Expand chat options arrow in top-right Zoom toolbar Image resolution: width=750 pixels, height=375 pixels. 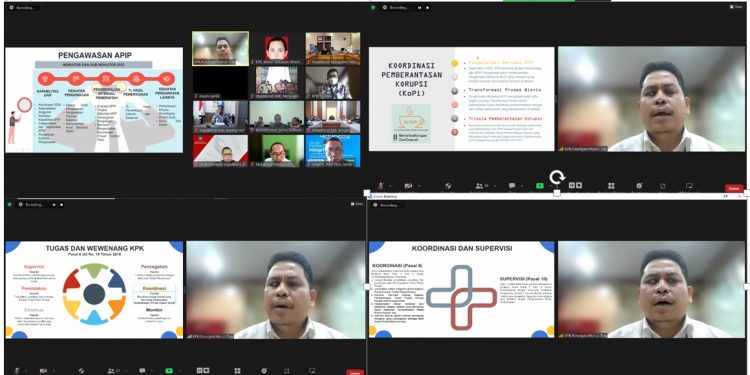(x=522, y=186)
